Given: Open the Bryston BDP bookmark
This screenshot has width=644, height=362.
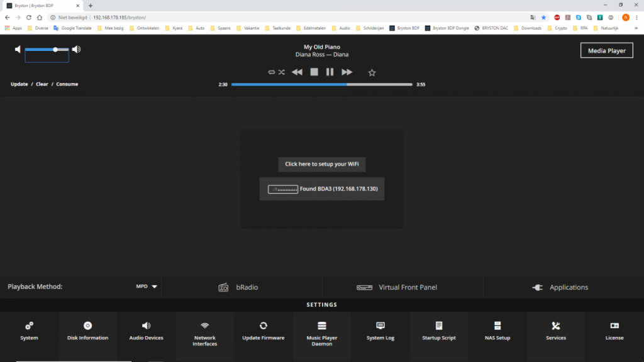Looking at the screenshot, I should tap(404, 28).
